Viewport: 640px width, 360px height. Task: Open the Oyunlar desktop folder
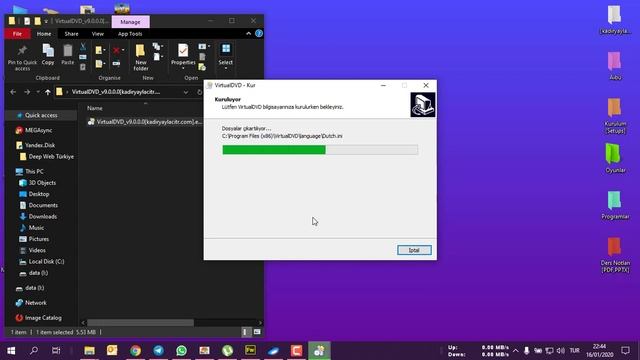click(x=615, y=158)
